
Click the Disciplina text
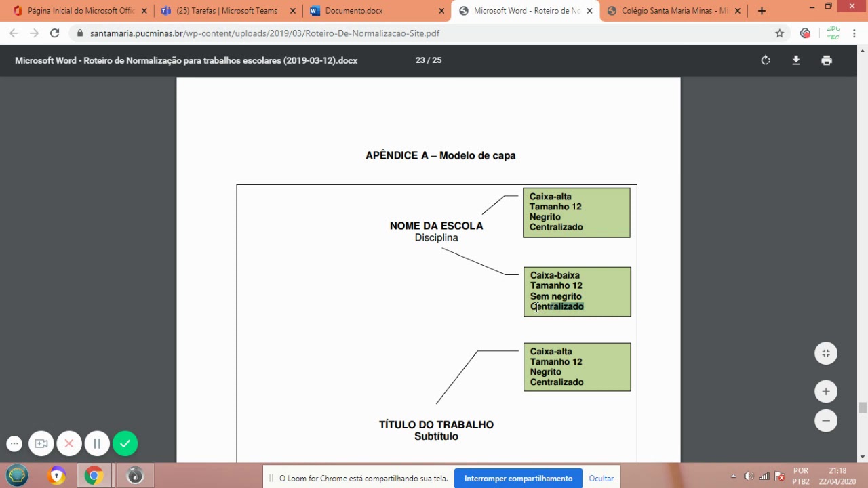(436, 237)
